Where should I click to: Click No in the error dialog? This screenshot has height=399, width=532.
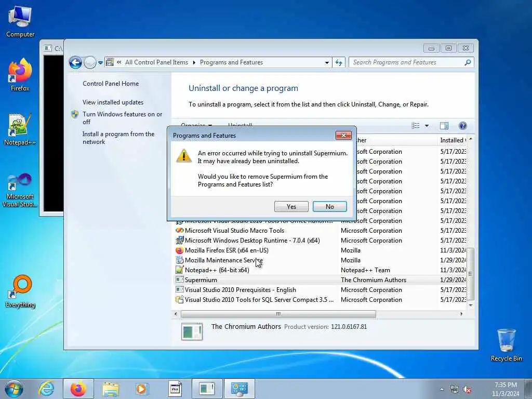[329, 206]
